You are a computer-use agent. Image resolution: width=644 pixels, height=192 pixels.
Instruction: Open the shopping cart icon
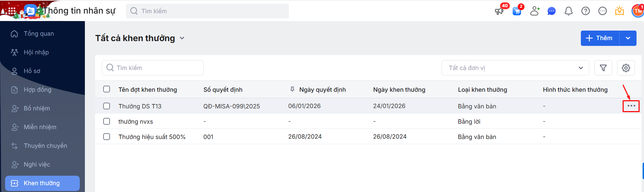coord(517,11)
